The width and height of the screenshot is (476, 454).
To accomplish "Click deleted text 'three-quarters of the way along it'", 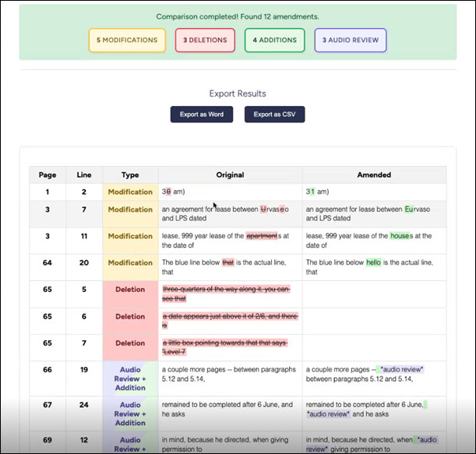I will [227, 294].
